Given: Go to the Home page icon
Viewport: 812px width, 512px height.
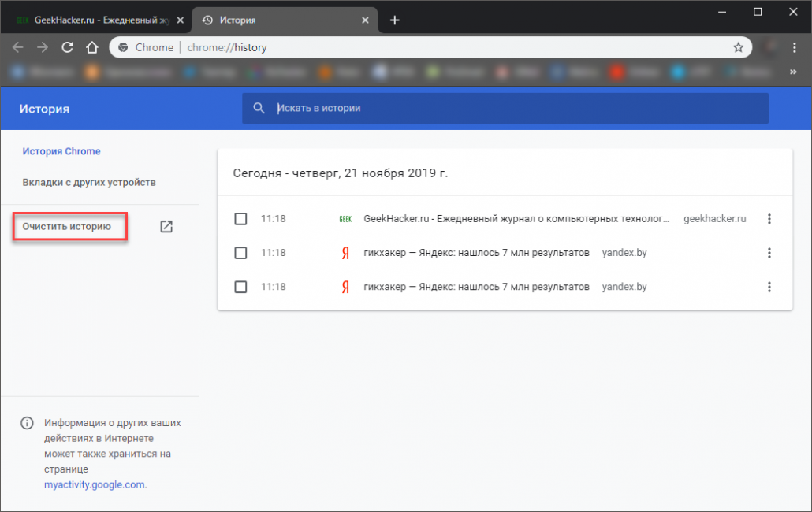Looking at the screenshot, I should coord(92,47).
